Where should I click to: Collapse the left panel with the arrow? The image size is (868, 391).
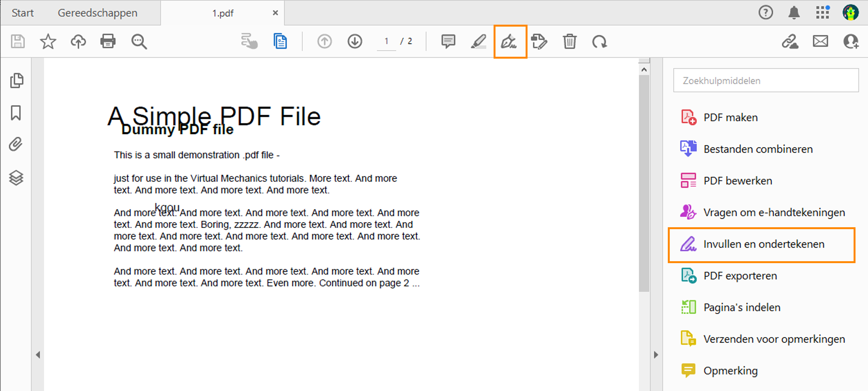point(38,354)
